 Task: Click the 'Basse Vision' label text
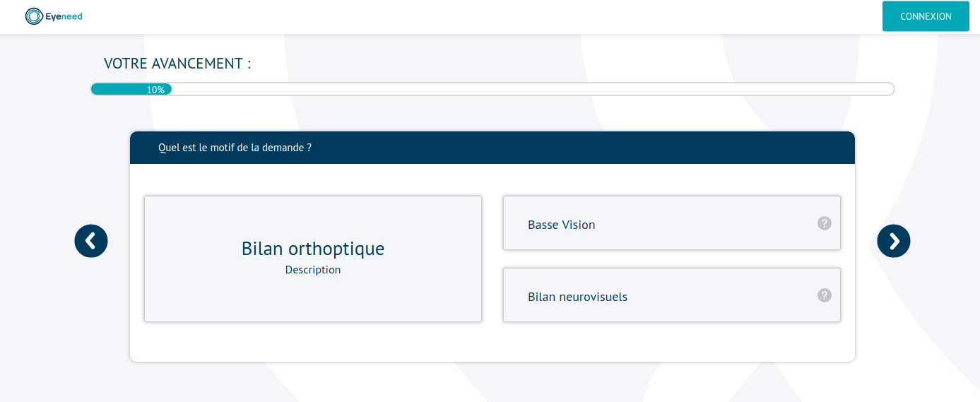tap(562, 225)
